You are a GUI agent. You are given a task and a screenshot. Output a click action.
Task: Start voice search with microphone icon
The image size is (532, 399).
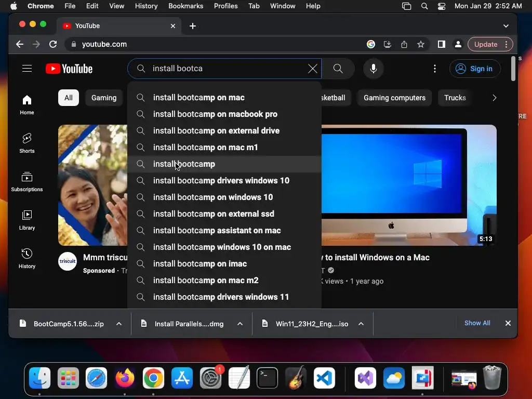tap(373, 69)
